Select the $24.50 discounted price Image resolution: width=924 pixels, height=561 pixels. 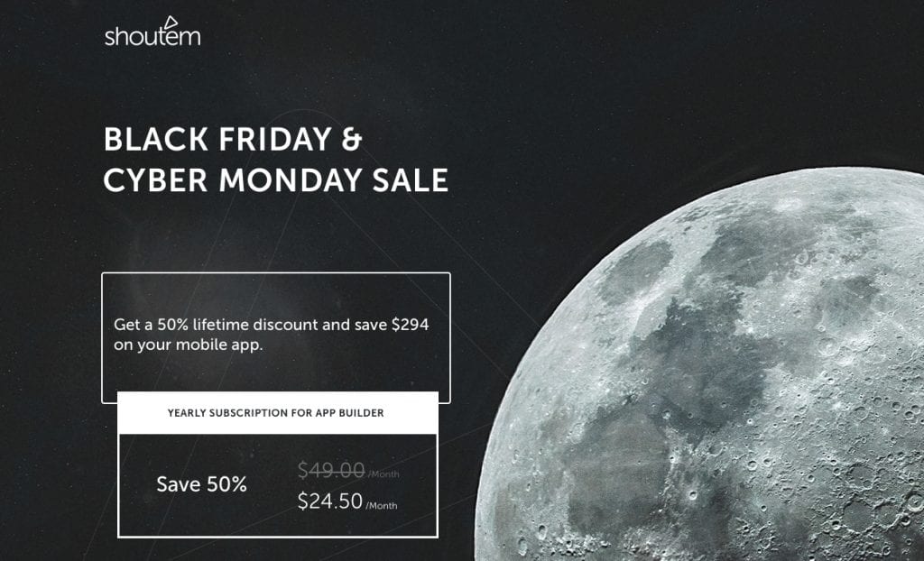pyautogui.click(x=330, y=501)
